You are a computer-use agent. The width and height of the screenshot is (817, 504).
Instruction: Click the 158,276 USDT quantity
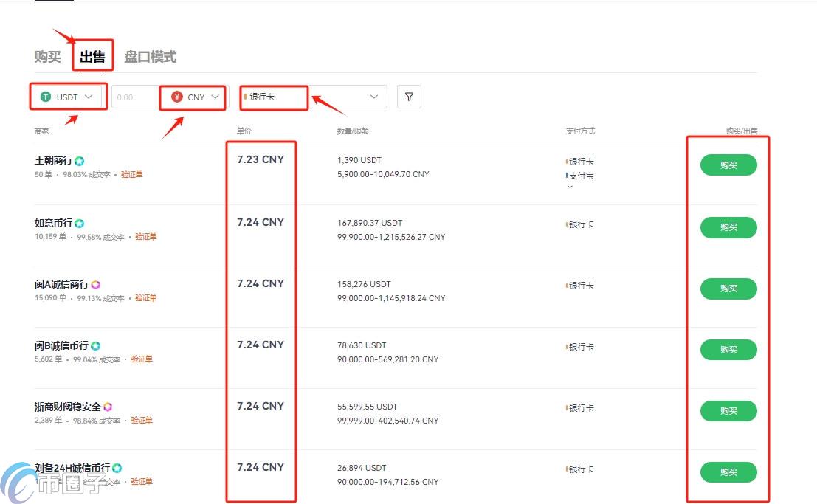tap(364, 285)
